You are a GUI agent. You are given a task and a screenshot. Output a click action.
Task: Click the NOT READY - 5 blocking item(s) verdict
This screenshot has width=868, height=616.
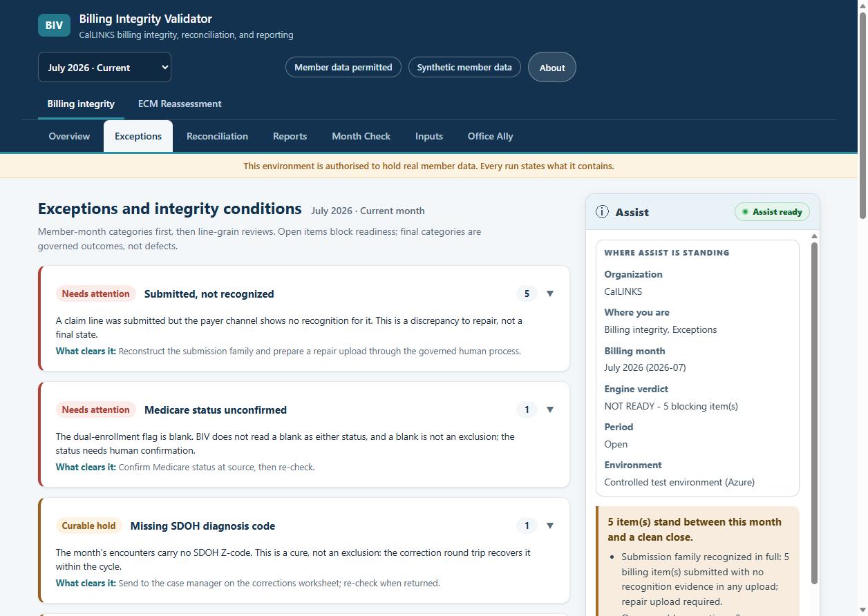pyautogui.click(x=671, y=406)
